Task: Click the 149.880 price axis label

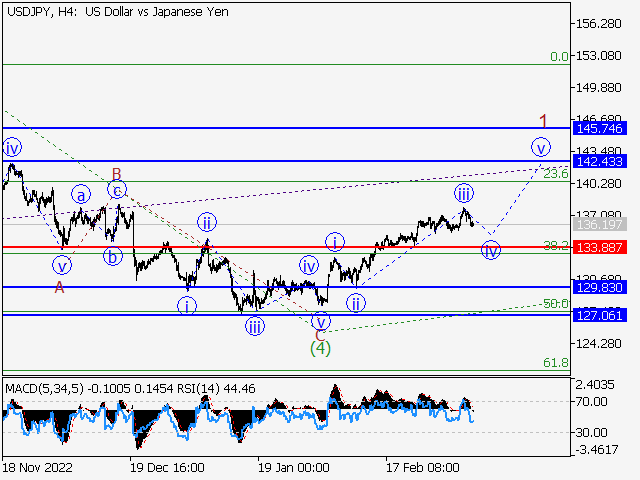Action: (598, 88)
